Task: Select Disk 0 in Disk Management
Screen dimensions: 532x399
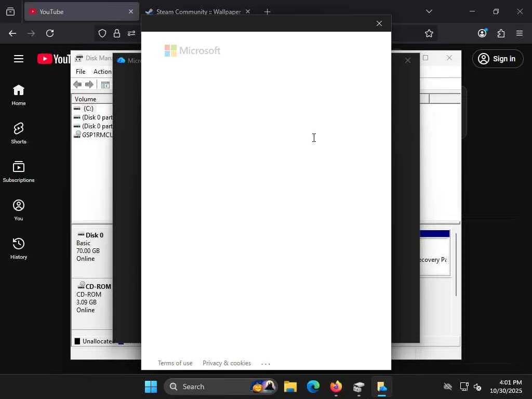Action: pyautogui.click(x=92, y=250)
